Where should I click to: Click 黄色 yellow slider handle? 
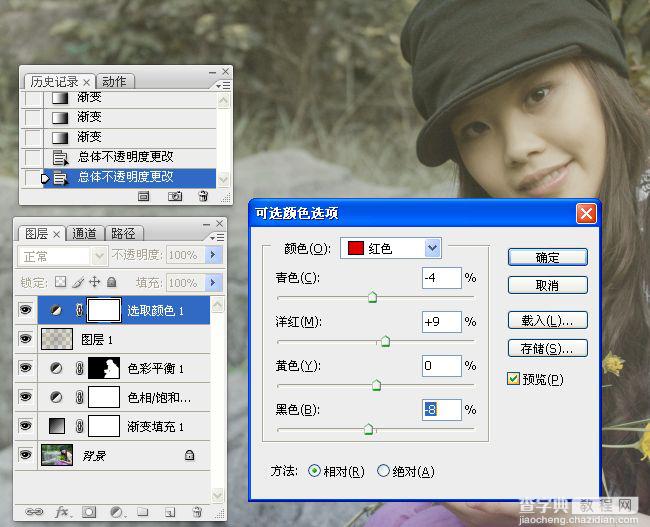pos(376,385)
